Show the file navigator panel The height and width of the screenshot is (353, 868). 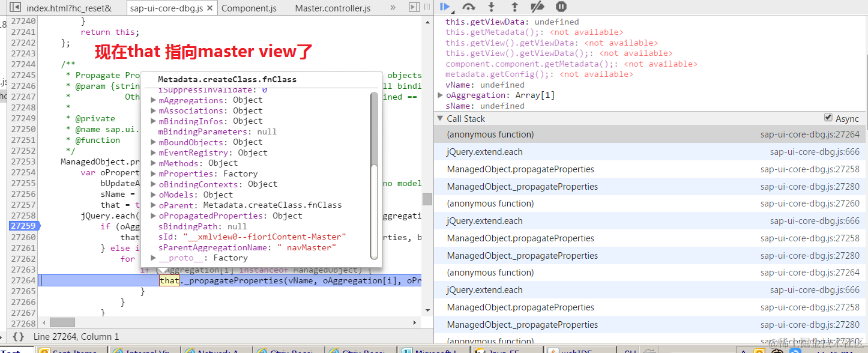point(16,8)
